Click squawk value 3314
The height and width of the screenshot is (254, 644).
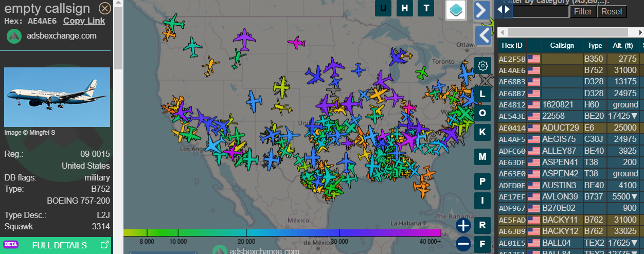pos(101,226)
